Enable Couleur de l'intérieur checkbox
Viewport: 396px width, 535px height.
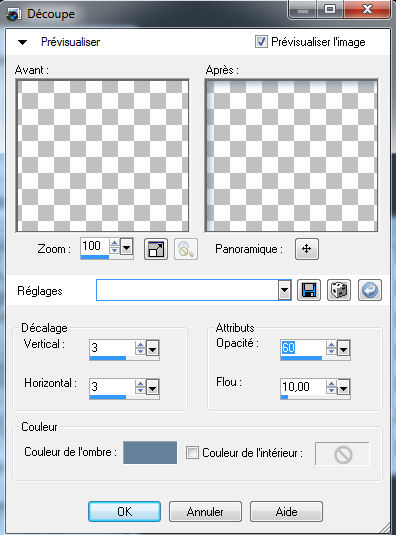(192, 453)
